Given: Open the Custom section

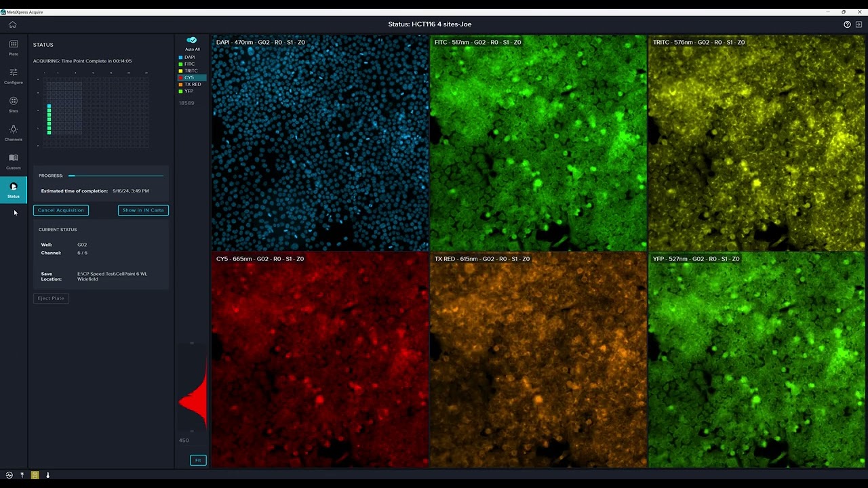Looking at the screenshot, I should pos(14,161).
